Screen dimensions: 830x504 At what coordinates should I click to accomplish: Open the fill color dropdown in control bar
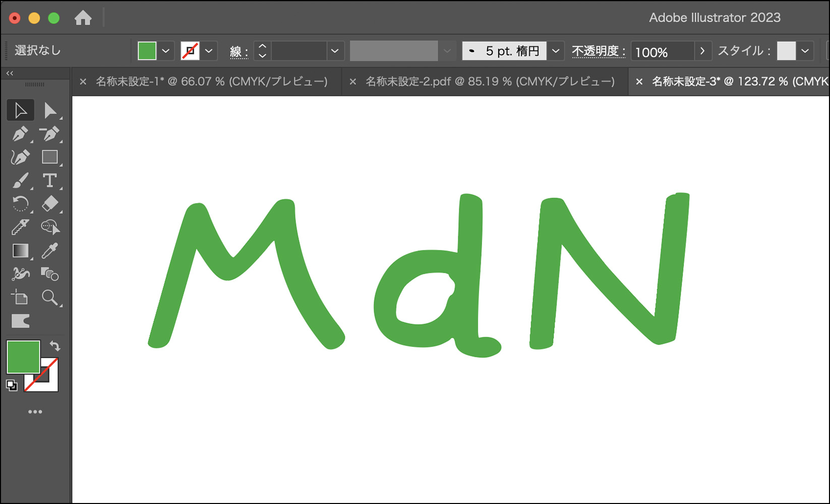pyautogui.click(x=165, y=51)
